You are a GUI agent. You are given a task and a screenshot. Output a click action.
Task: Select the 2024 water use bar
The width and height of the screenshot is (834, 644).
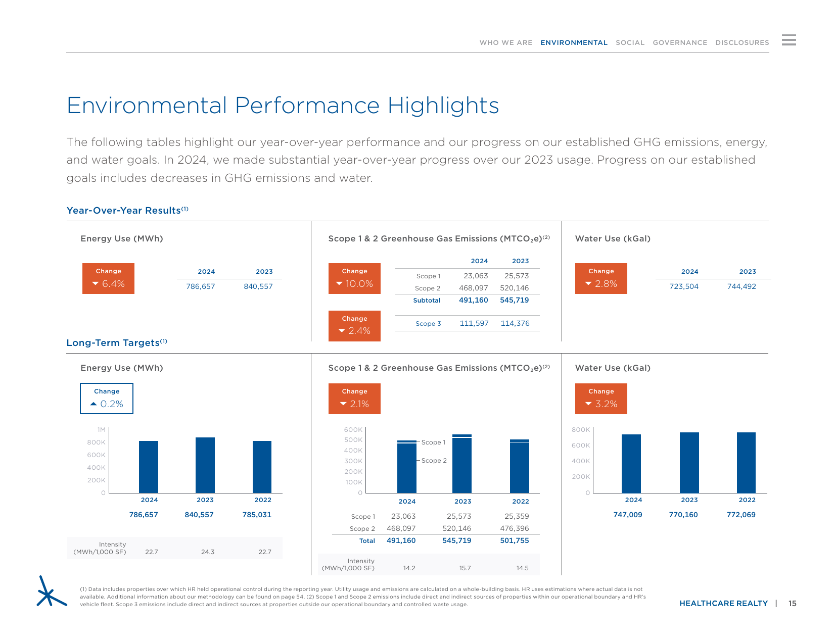click(631, 464)
